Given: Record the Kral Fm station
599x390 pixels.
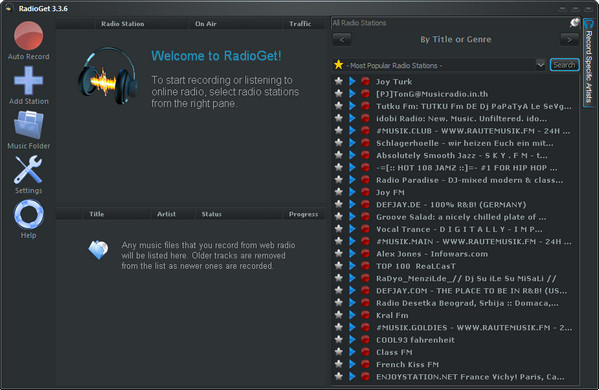Looking at the screenshot, I should 365,315.
